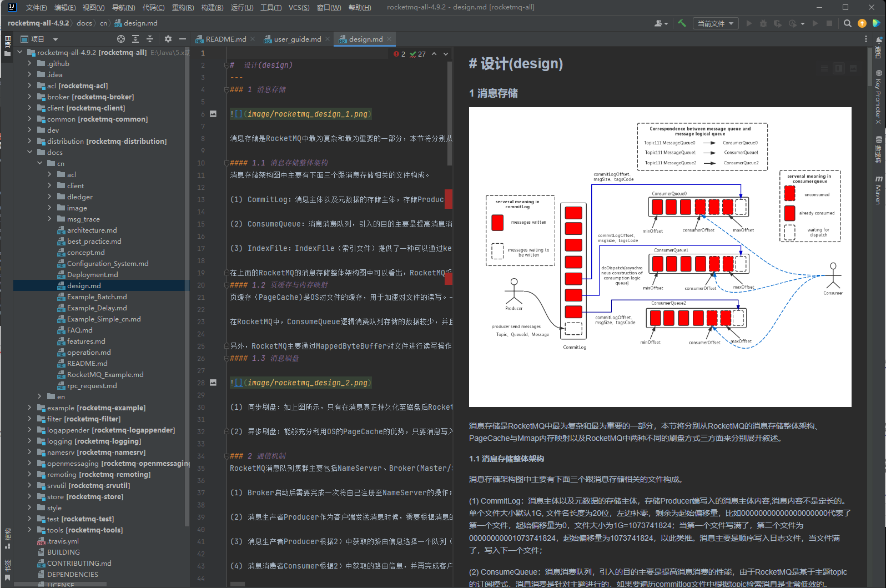The image size is (886, 588).
Task: Open the Database side tool window
Action: click(879, 149)
